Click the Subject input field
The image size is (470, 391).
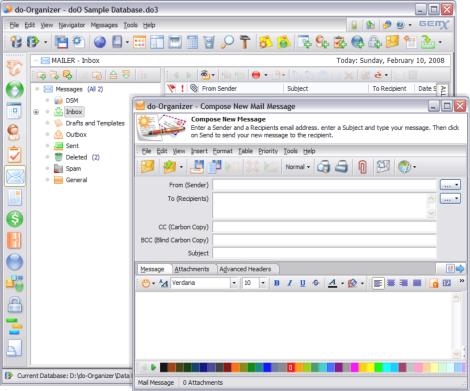[x=324, y=253]
